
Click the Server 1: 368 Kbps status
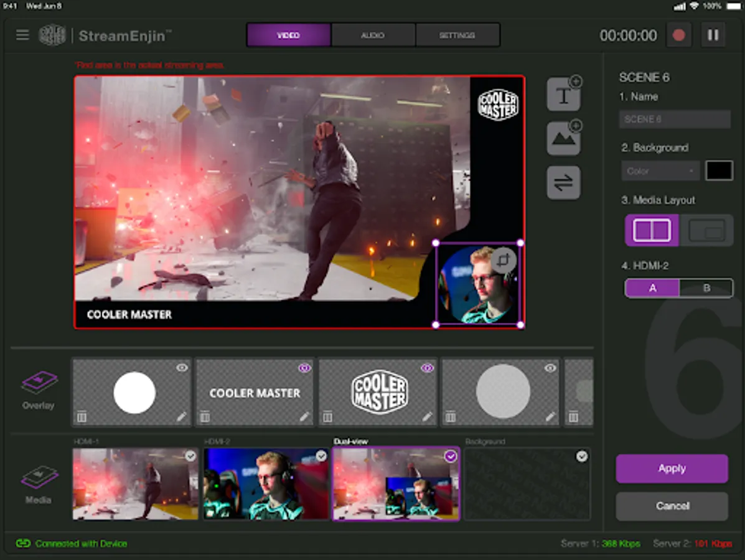(601, 543)
